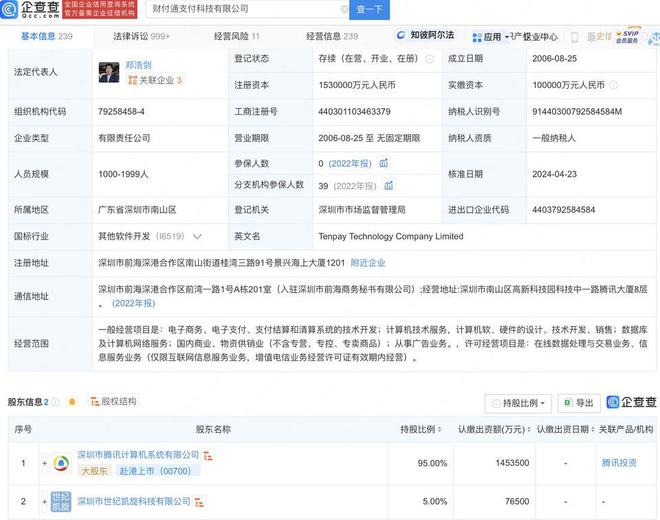Open the 持股比例 filter dropdown
This screenshot has width=660, height=520.
519,403
